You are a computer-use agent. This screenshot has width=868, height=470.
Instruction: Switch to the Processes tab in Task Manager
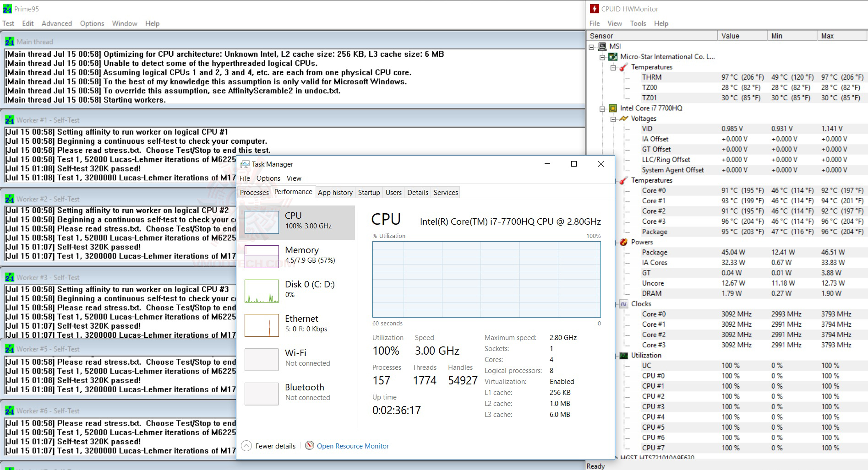click(x=254, y=193)
